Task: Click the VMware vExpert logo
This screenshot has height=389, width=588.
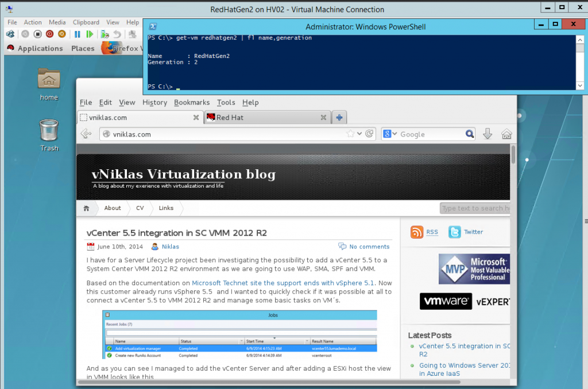Action: (x=465, y=301)
